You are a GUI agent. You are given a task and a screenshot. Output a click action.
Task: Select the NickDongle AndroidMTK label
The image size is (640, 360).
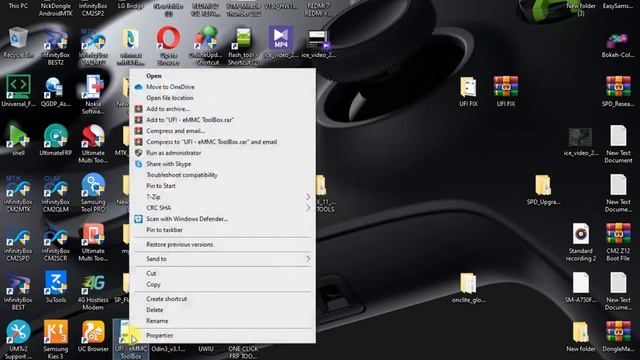(56, 10)
